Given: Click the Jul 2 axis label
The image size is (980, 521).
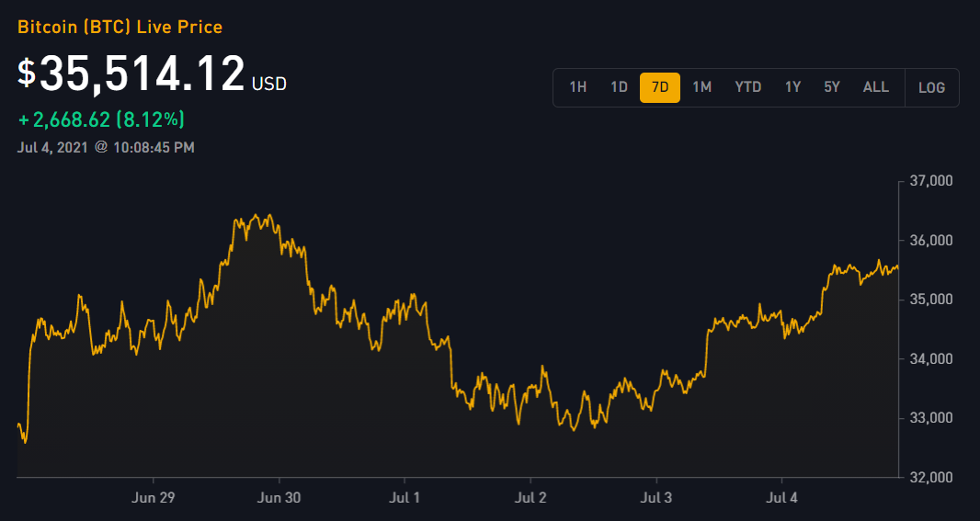Looking at the screenshot, I should pos(530,498).
